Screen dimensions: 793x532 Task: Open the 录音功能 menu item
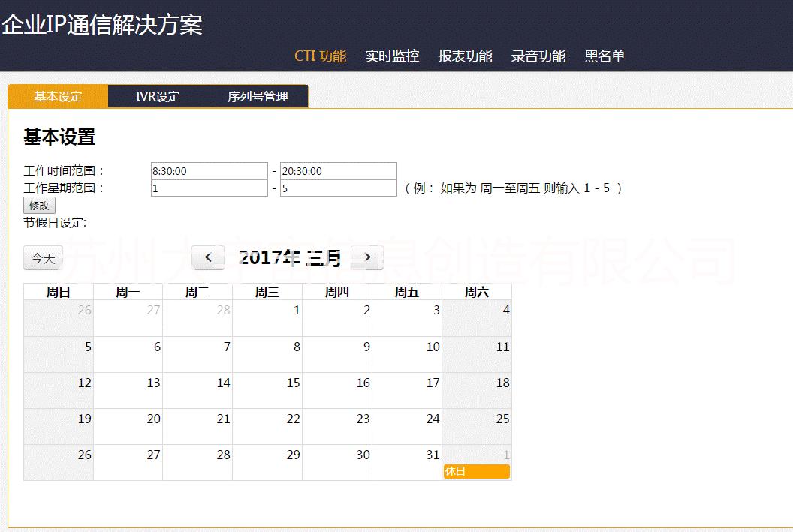[x=538, y=56]
